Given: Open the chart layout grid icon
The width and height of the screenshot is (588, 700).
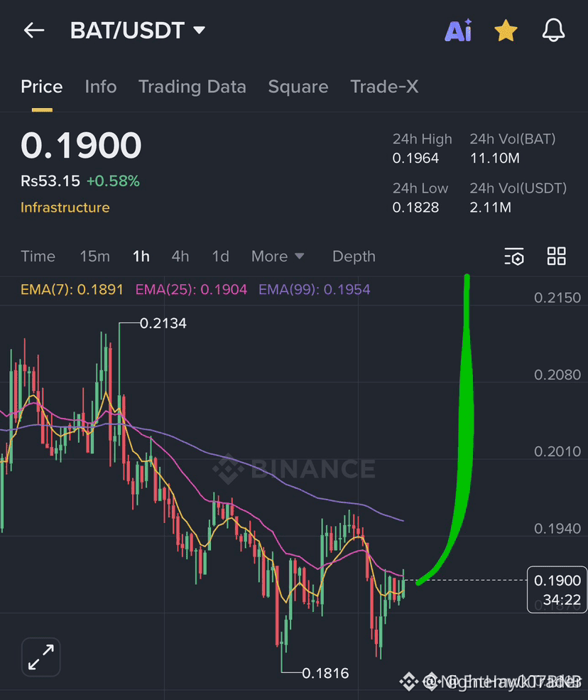Looking at the screenshot, I should tap(556, 257).
